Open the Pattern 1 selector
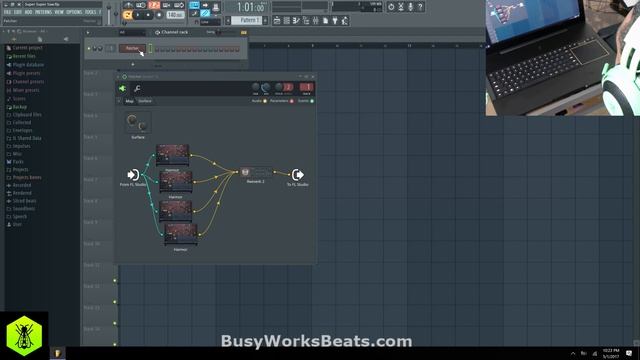This screenshot has height=360, width=640. (x=247, y=20)
